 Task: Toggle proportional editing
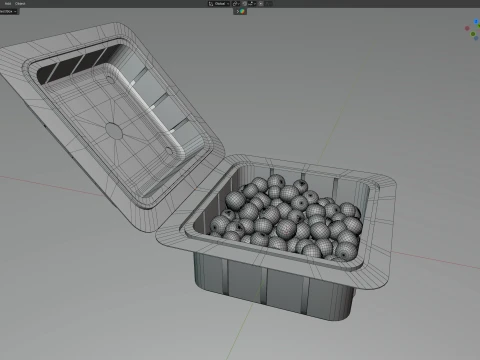point(261,4)
